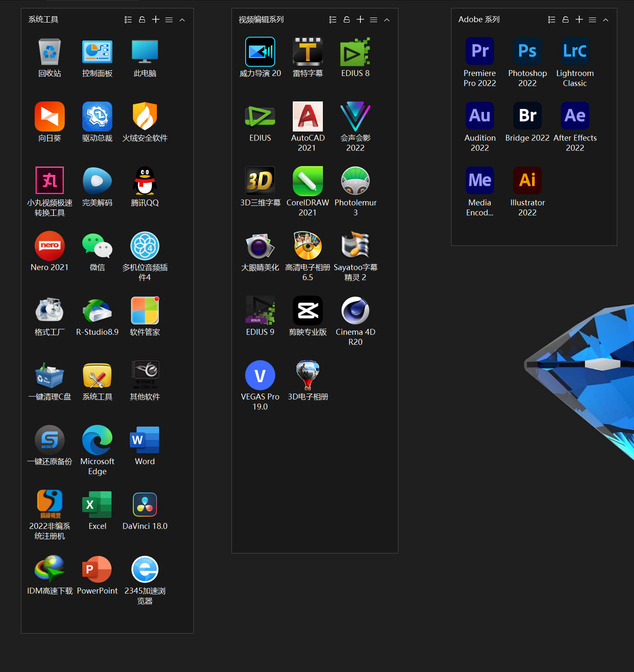
Task: Open Microsoft Edge browser icon
Action: click(97, 440)
